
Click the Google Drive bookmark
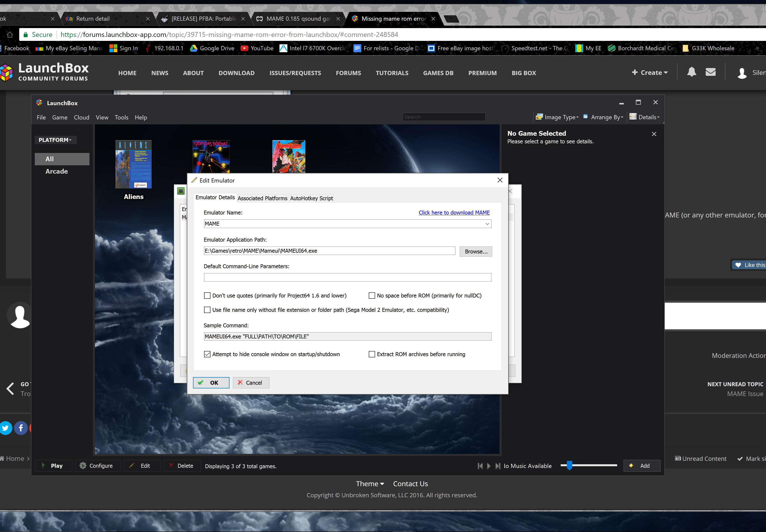(212, 48)
